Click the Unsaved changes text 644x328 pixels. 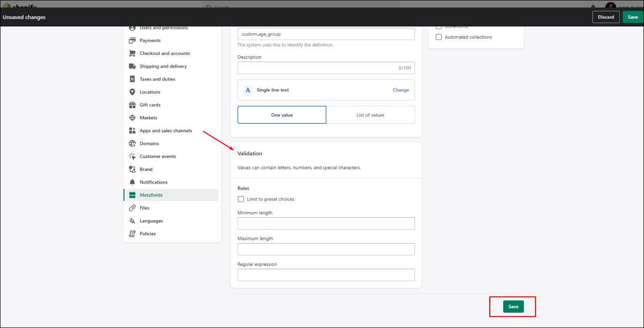click(24, 17)
